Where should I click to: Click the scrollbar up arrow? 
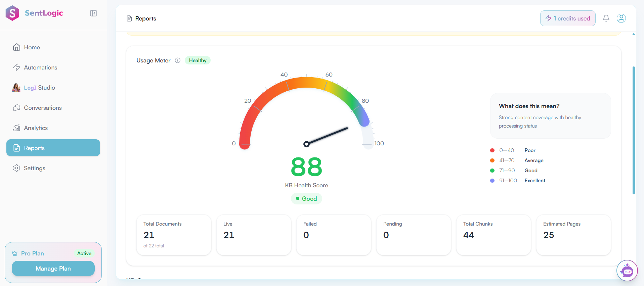[x=634, y=34]
